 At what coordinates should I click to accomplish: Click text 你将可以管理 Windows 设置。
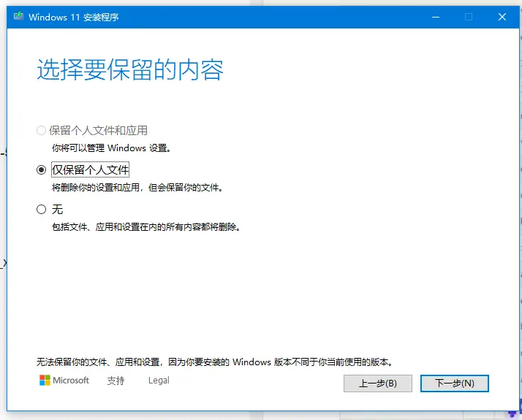[x=112, y=148]
